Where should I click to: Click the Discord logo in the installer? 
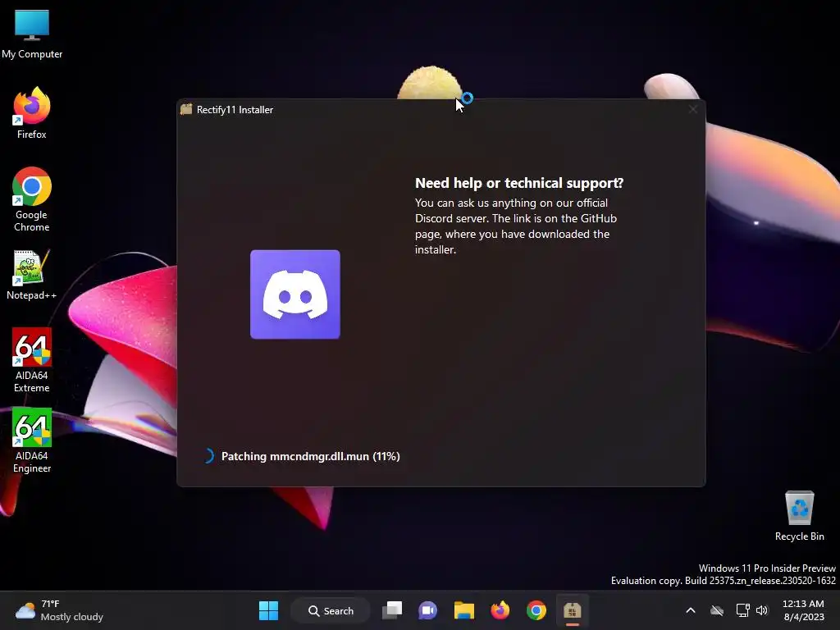[x=295, y=294]
